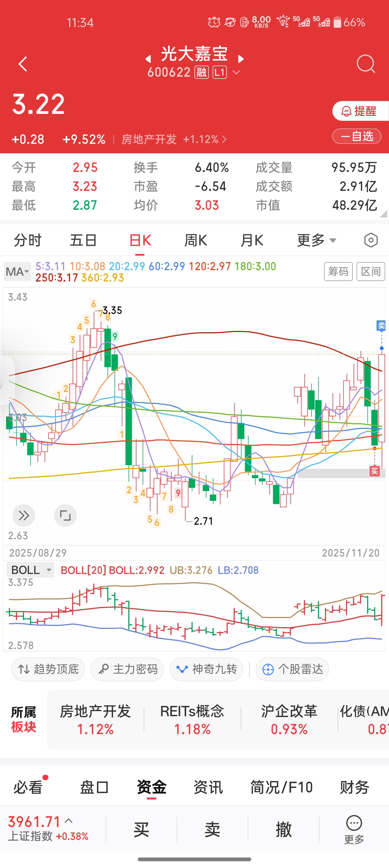Image resolution: width=389 pixels, height=868 pixels.
Task: Tap the 2025/11/20 chart date label
Action: coord(351,553)
